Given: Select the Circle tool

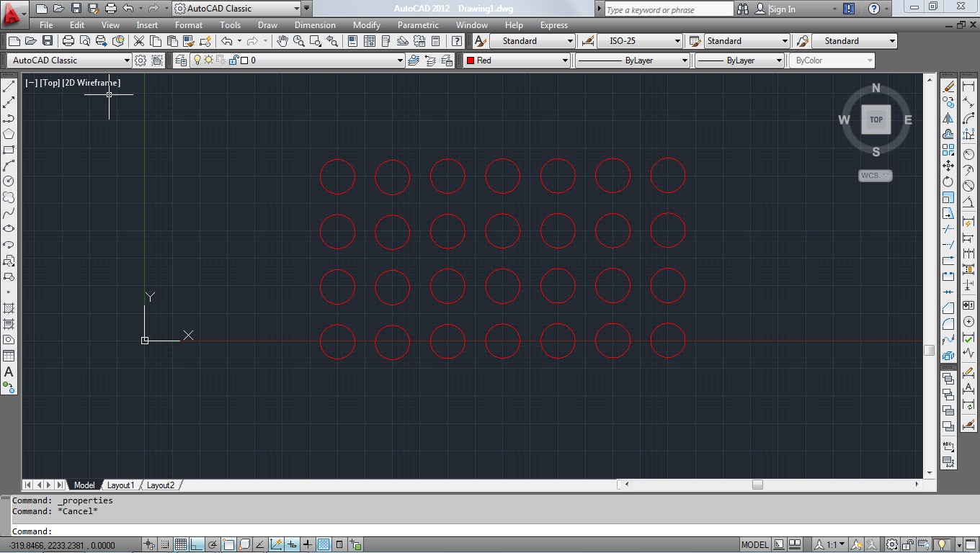Looking at the screenshot, I should click(x=9, y=181).
